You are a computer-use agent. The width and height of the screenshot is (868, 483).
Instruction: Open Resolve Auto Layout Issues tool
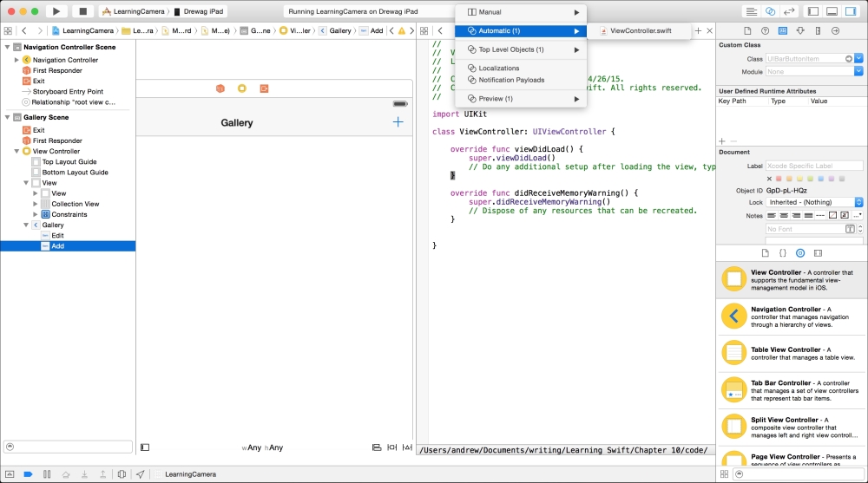[407, 447]
